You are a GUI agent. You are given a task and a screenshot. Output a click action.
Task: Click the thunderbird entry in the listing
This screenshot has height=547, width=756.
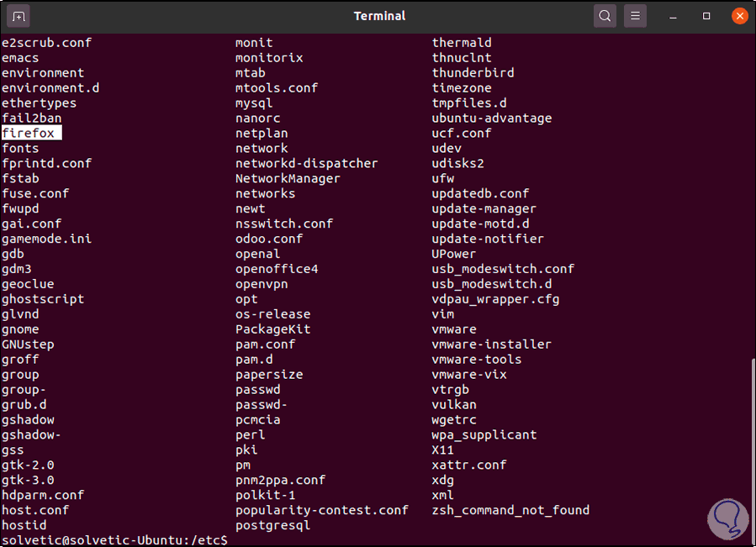click(x=473, y=72)
